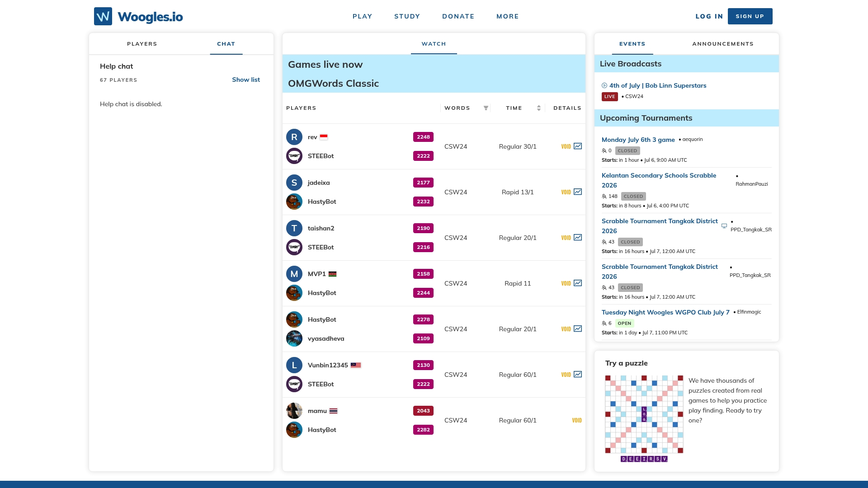868x488 pixels.
Task: Click chart icon for Vunbin12345 game
Action: pyautogui.click(x=578, y=375)
